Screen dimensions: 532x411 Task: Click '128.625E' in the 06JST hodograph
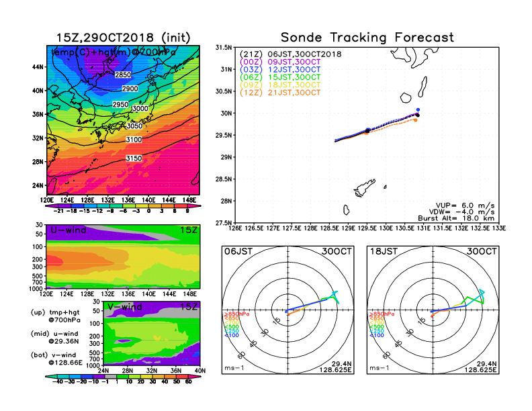tap(335, 370)
